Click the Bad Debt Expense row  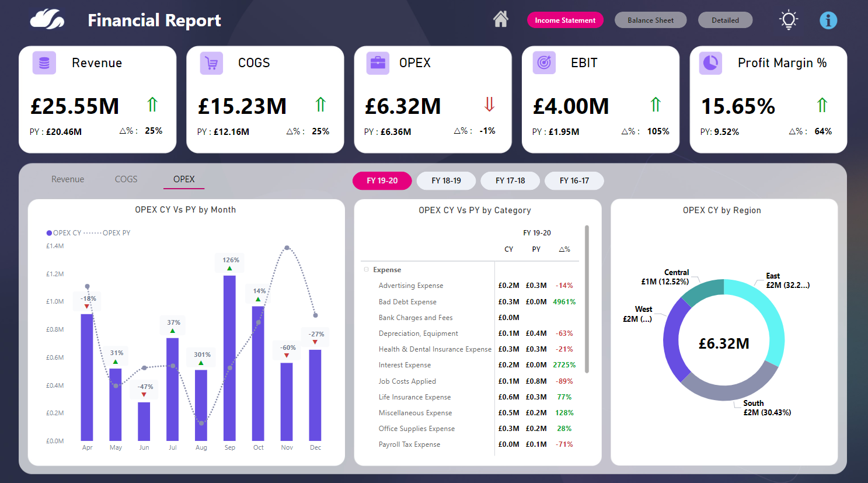[470, 302]
